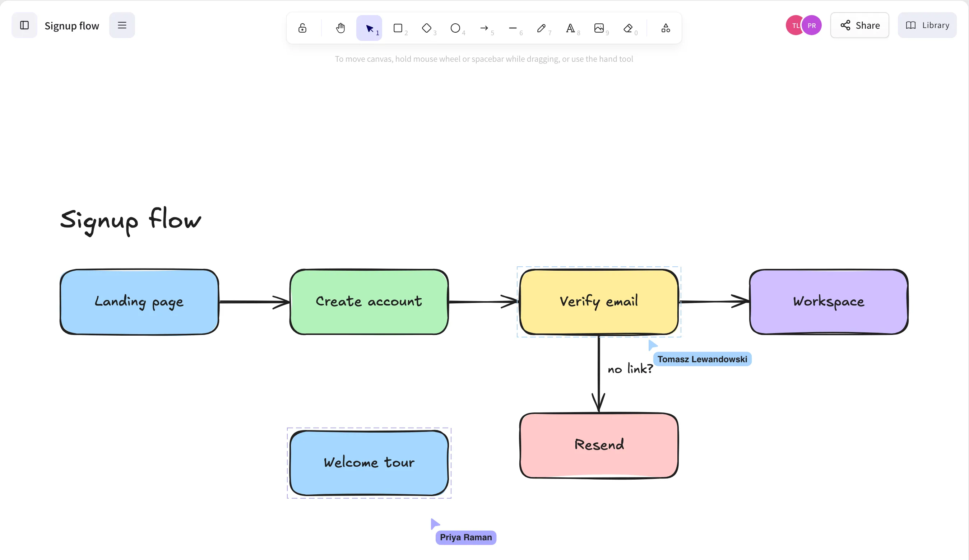Select the Ellipse tool
Image resolution: width=969 pixels, height=560 pixels.
(456, 28)
